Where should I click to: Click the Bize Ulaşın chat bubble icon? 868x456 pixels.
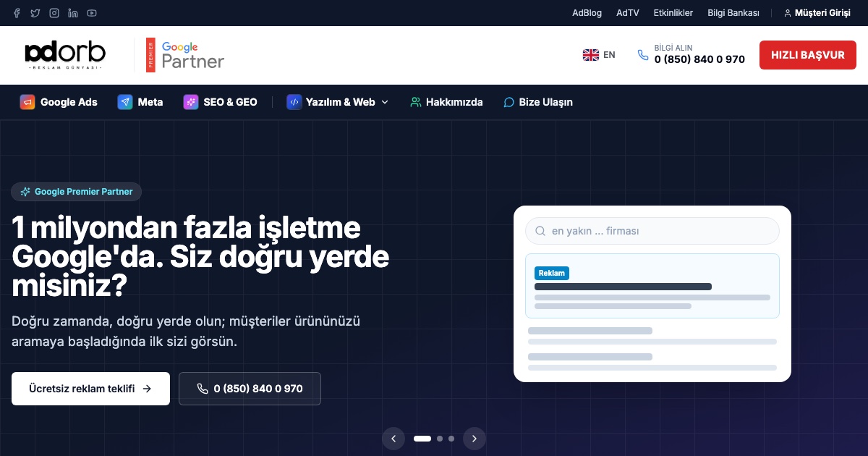click(509, 102)
